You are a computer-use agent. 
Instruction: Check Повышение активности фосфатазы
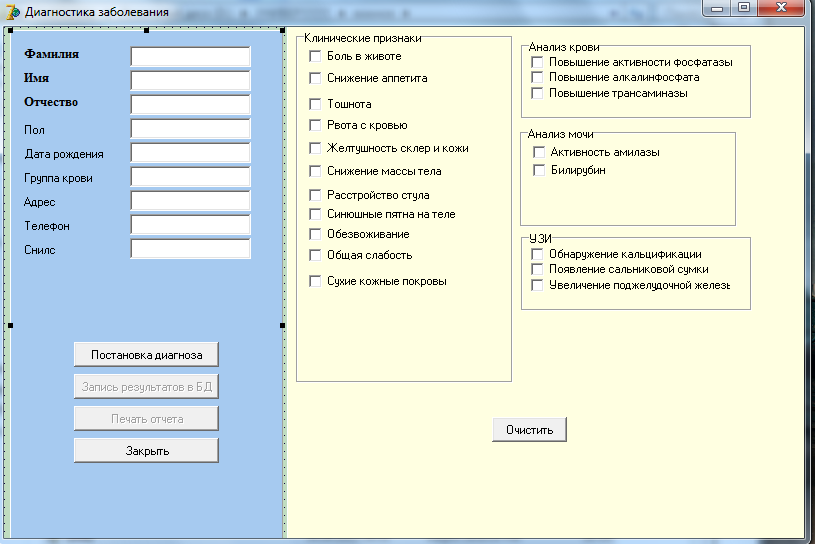[537, 62]
